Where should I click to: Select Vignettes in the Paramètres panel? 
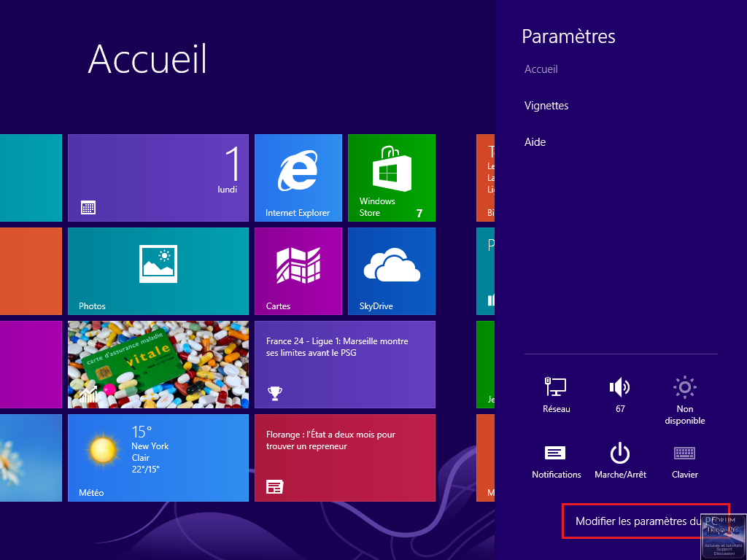coord(546,106)
